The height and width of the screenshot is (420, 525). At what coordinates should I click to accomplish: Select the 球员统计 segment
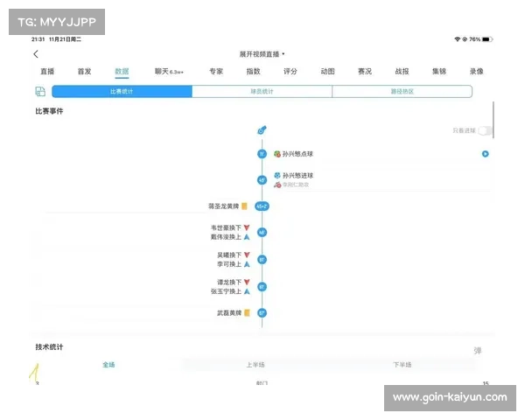click(262, 91)
